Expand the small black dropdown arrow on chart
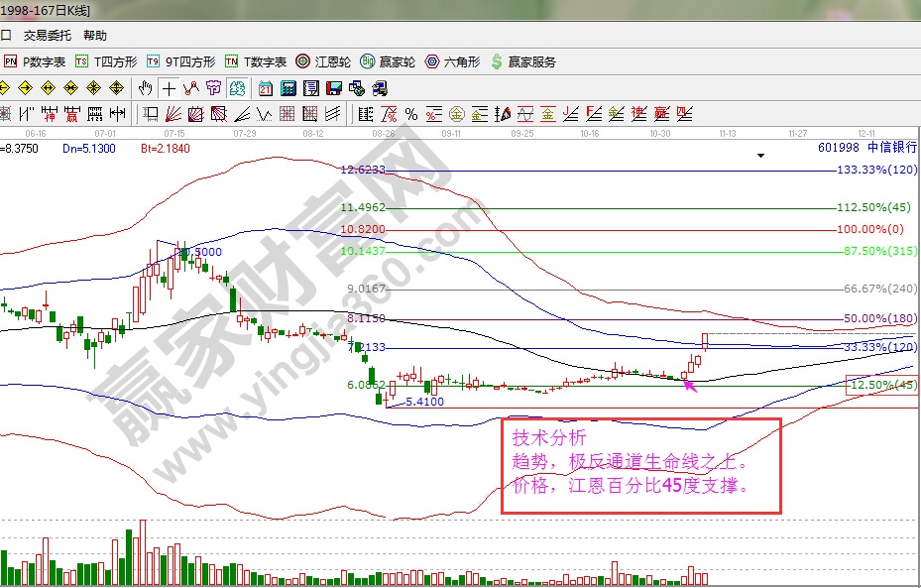Screen dimensions: 921x588 coord(760,156)
